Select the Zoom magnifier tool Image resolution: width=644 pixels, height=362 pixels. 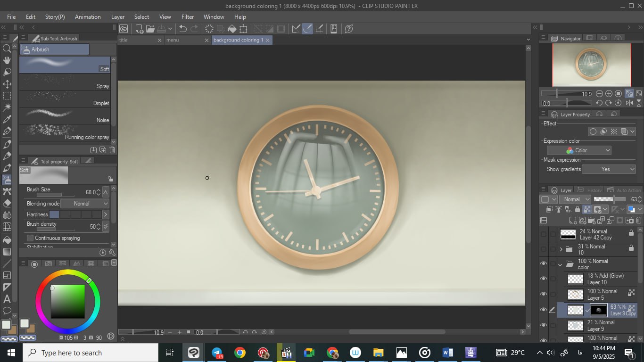coord(7,49)
